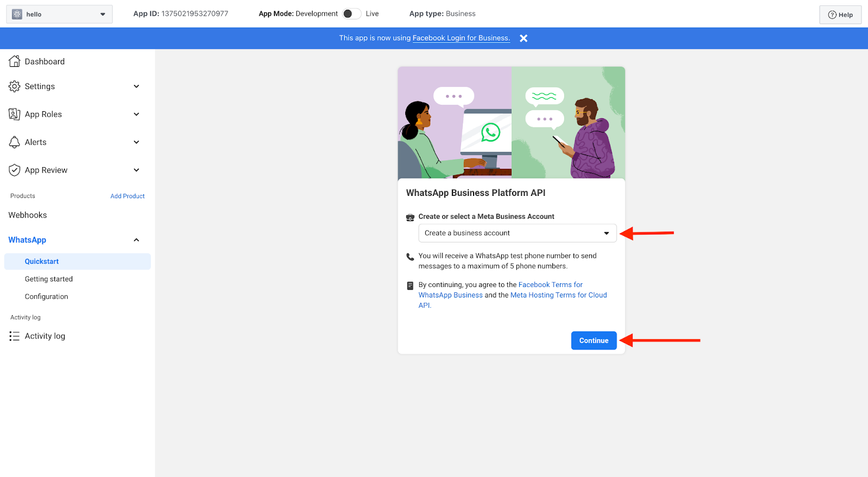The height and width of the screenshot is (477, 868).
Task: Click the briefcase icon by Meta Business Account
Action: click(x=410, y=217)
